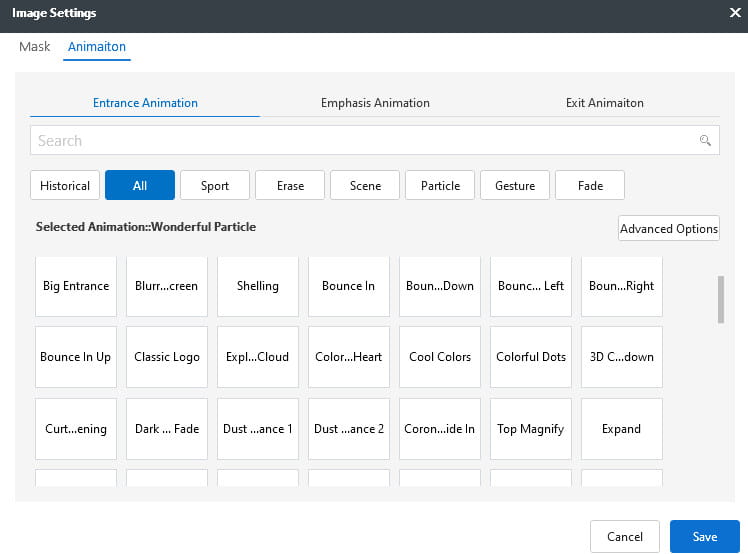Apply the Top Magnify animation
Screen dimensions: 748x554
[531, 429]
